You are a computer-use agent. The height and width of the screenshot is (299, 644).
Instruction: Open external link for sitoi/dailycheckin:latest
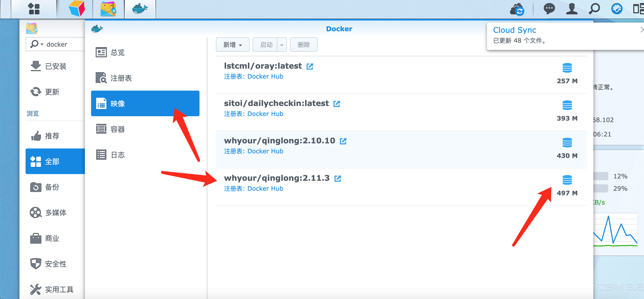click(x=337, y=104)
